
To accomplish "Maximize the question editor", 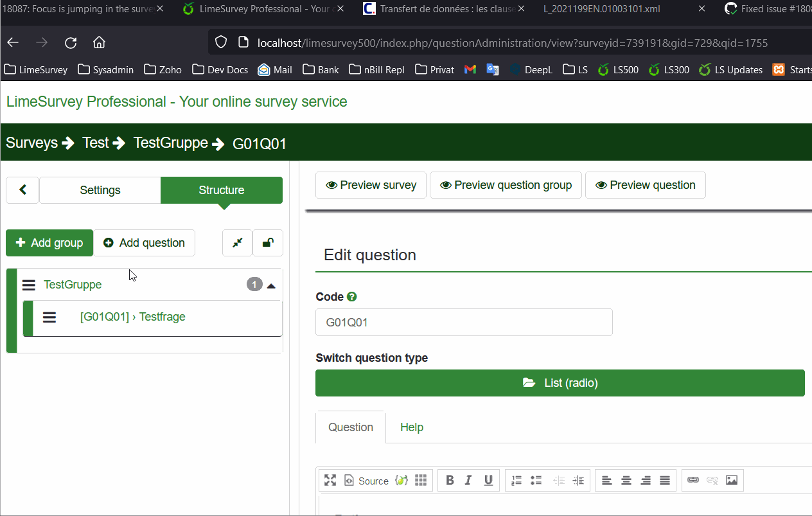I will (330, 480).
